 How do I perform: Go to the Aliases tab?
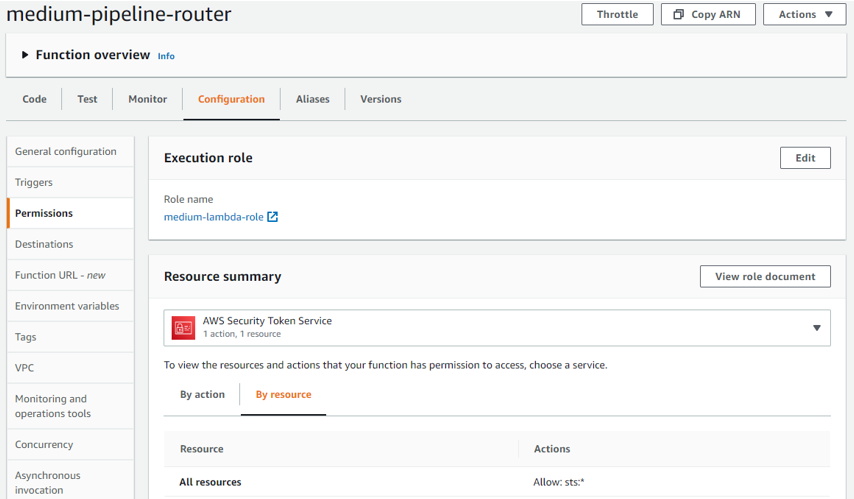(313, 99)
